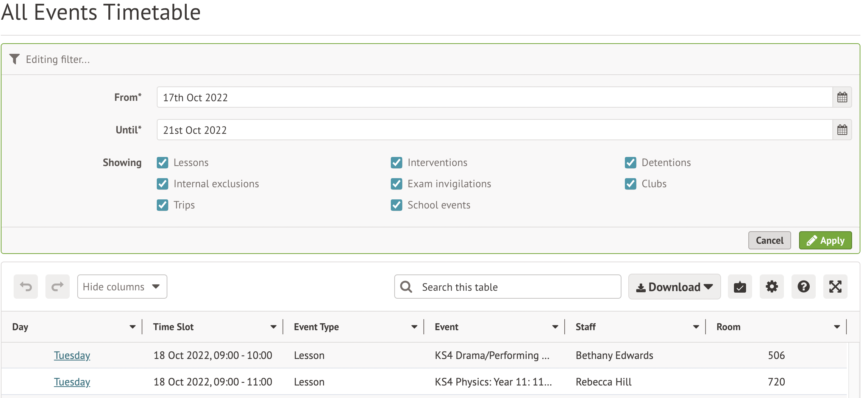868x398 pixels.
Task: Cancel filter editing
Action: click(x=769, y=240)
